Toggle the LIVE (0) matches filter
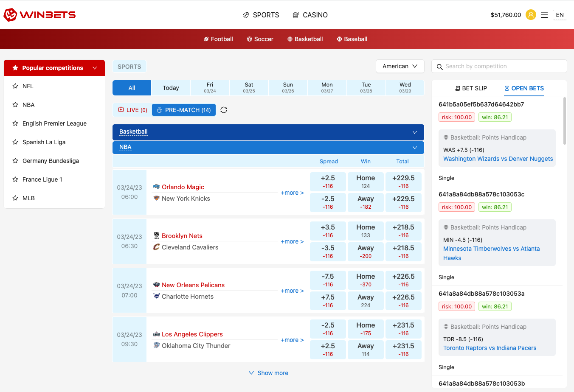 tap(132, 110)
